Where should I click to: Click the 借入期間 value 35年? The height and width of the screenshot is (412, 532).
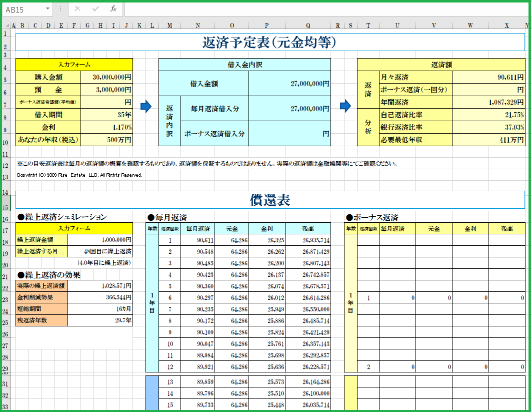[107, 115]
